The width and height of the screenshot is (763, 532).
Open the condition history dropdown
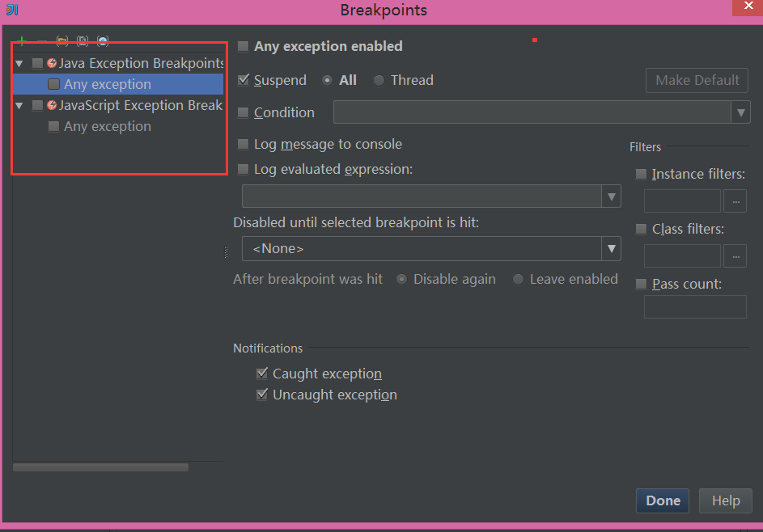click(x=741, y=112)
